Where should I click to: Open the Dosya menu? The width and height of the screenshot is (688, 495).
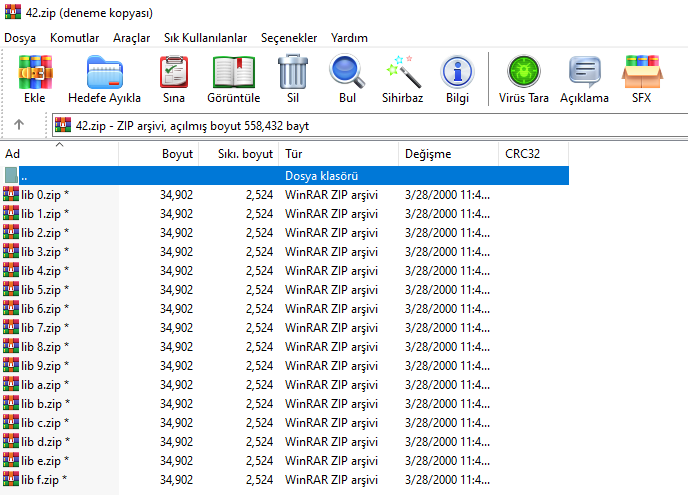[x=21, y=38]
